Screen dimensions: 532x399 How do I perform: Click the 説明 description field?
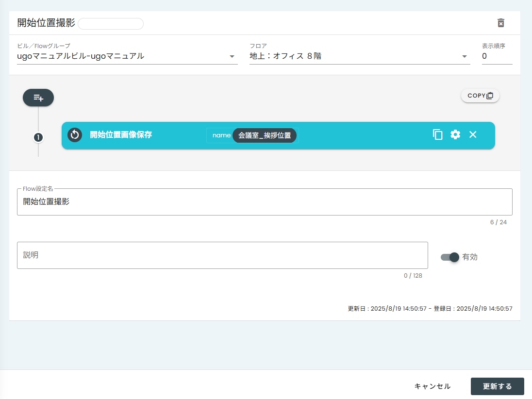(222, 255)
